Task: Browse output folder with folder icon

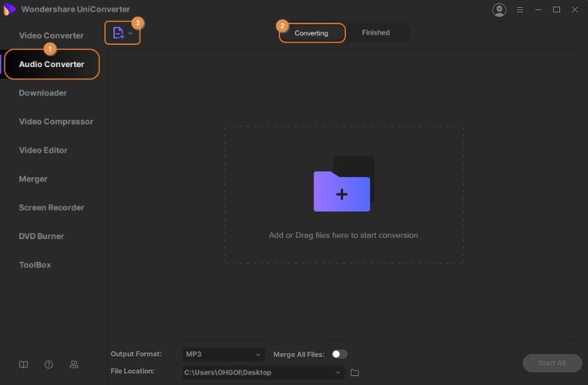Action: [354, 373]
